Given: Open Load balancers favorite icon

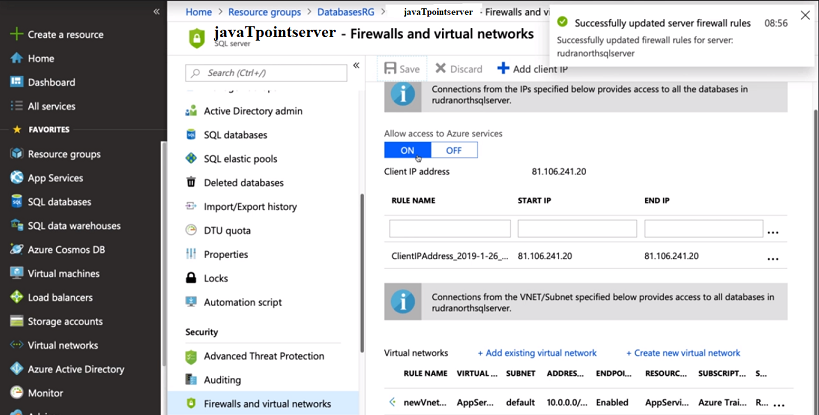Looking at the screenshot, I should click(17, 298).
